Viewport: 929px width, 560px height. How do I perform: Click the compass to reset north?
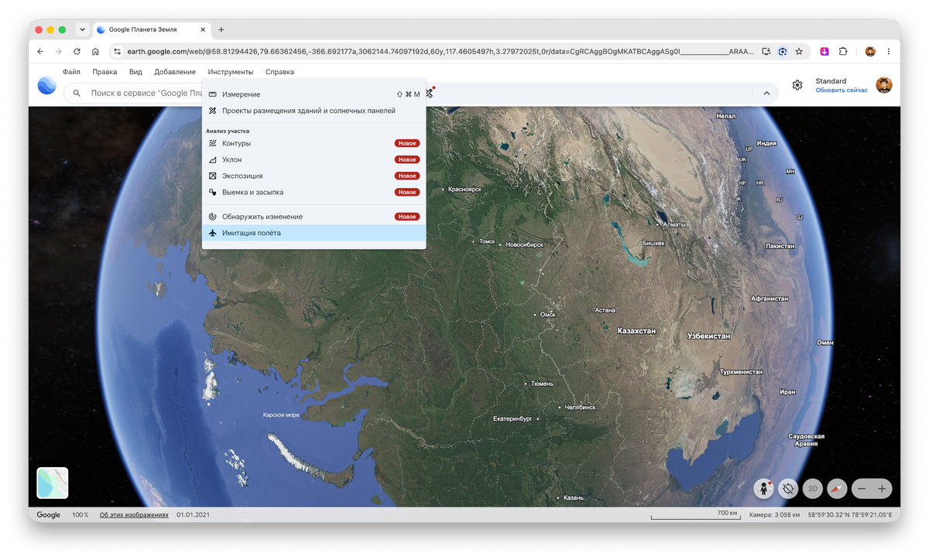pos(837,489)
